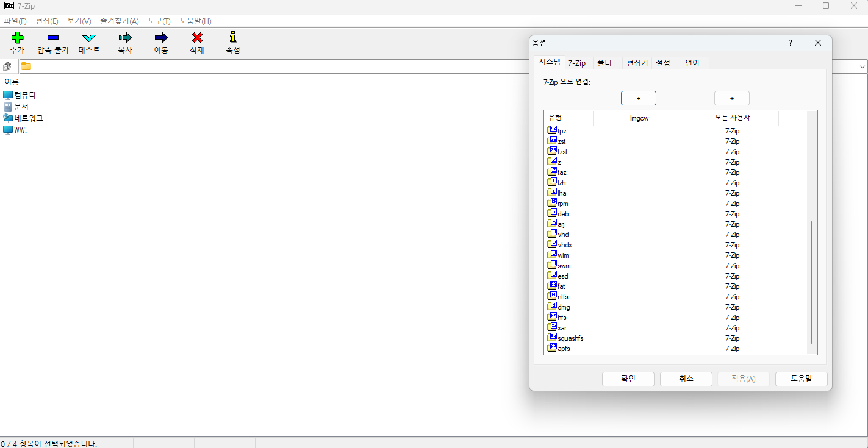Screen dimensions: 868x448
Task: Select the taz row in the type list
Action: point(676,172)
